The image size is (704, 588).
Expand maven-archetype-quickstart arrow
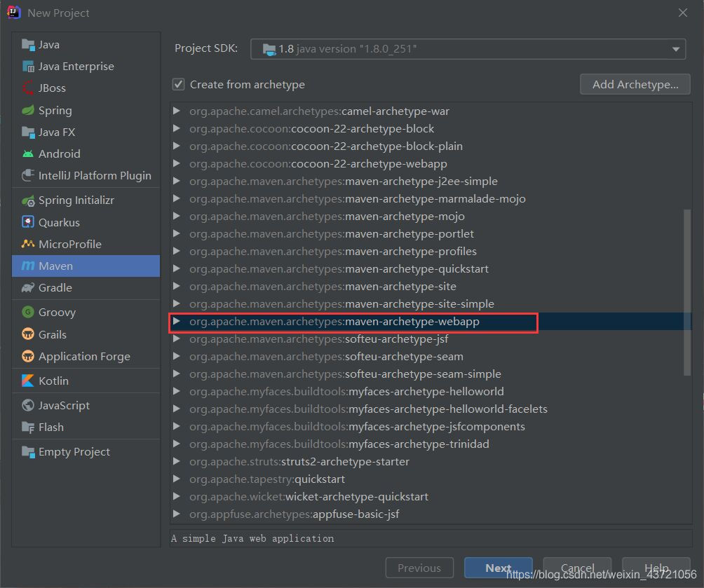point(177,268)
